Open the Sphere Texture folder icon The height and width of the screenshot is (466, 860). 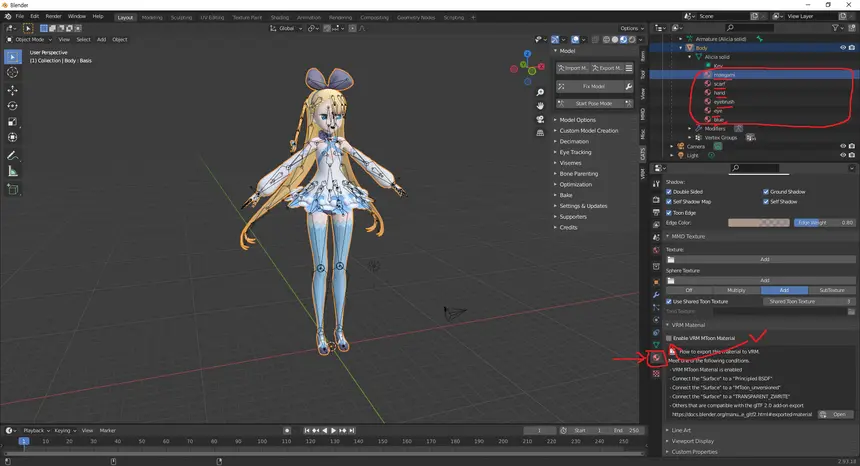coord(671,280)
